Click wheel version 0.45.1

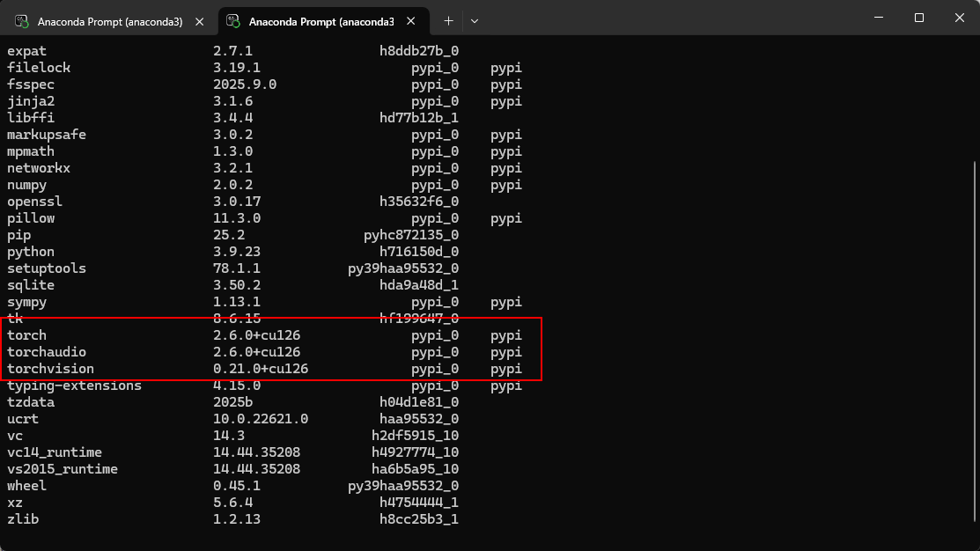[x=237, y=486]
